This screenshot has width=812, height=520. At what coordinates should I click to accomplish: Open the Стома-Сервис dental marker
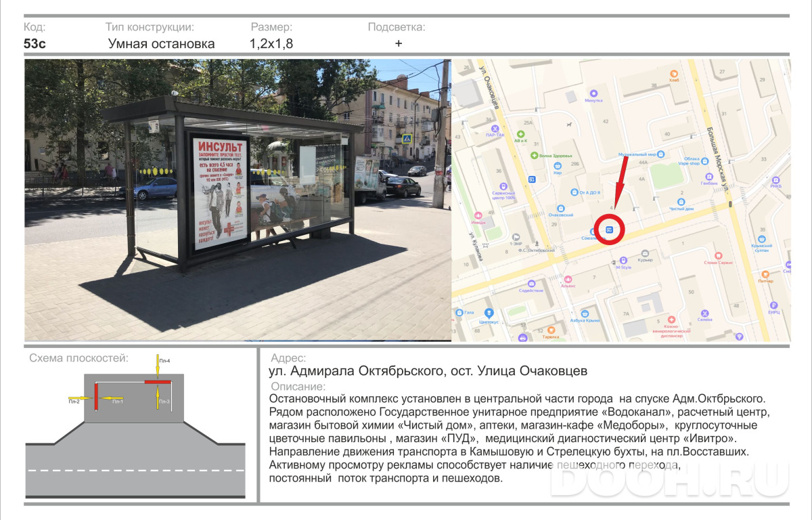720,255
